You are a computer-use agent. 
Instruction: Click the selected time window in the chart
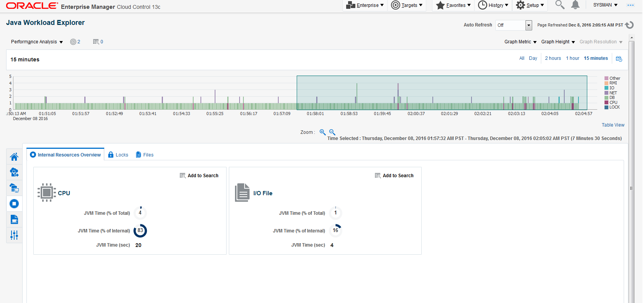[442, 93]
